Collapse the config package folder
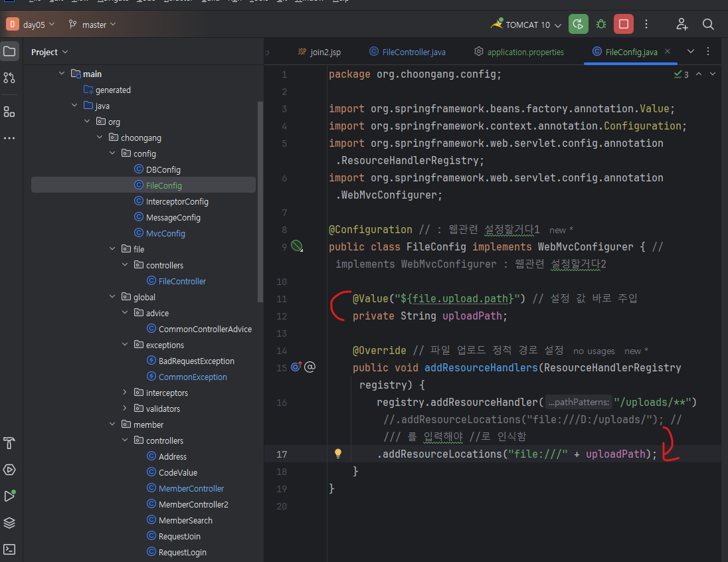 pyautogui.click(x=112, y=153)
